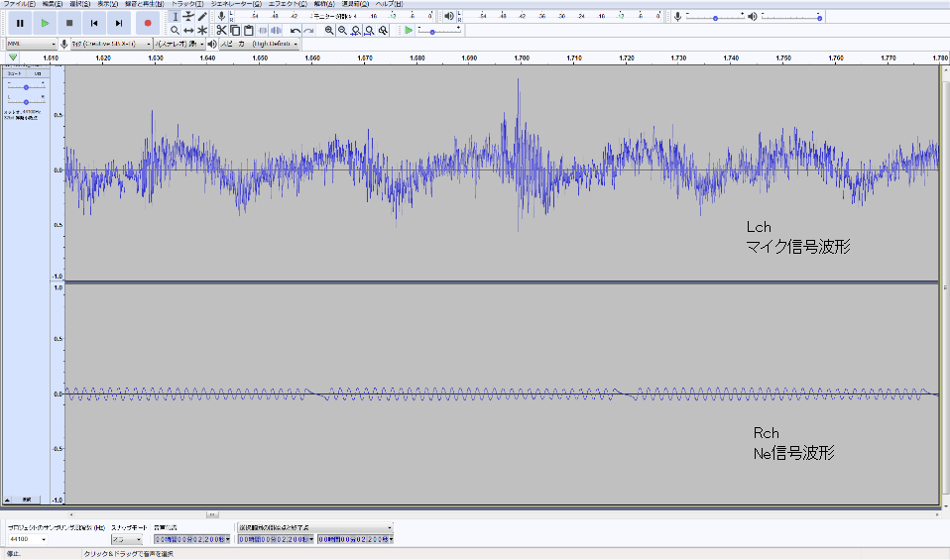Skip to start of the project
950x560 pixels.
[x=94, y=23]
